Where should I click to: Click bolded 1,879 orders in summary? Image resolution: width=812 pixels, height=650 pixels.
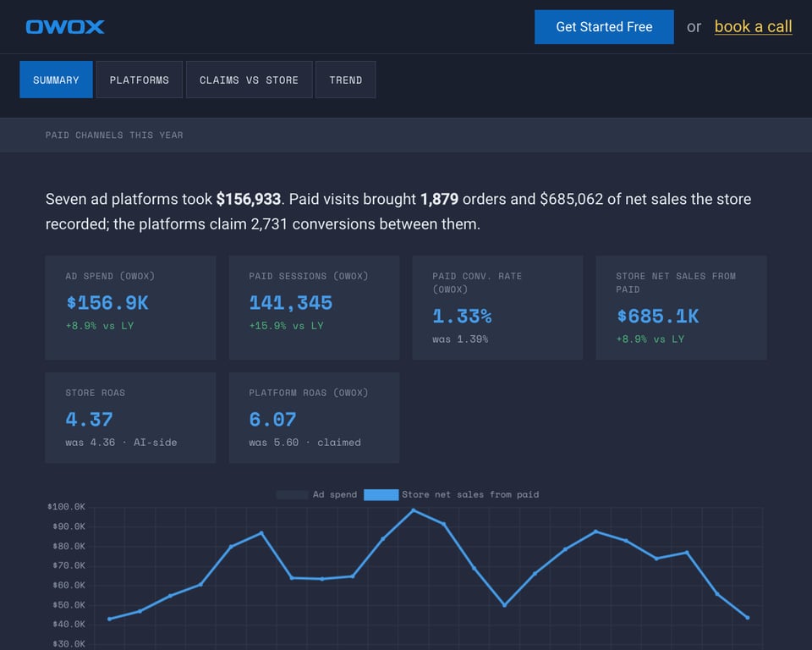[439, 199]
